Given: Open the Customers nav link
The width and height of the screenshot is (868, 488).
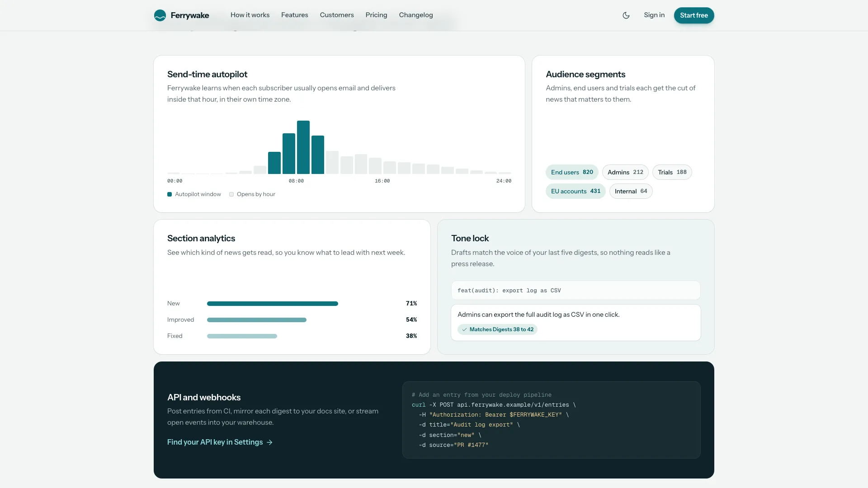Looking at the screenshot, I should click(x=337, y=15).
